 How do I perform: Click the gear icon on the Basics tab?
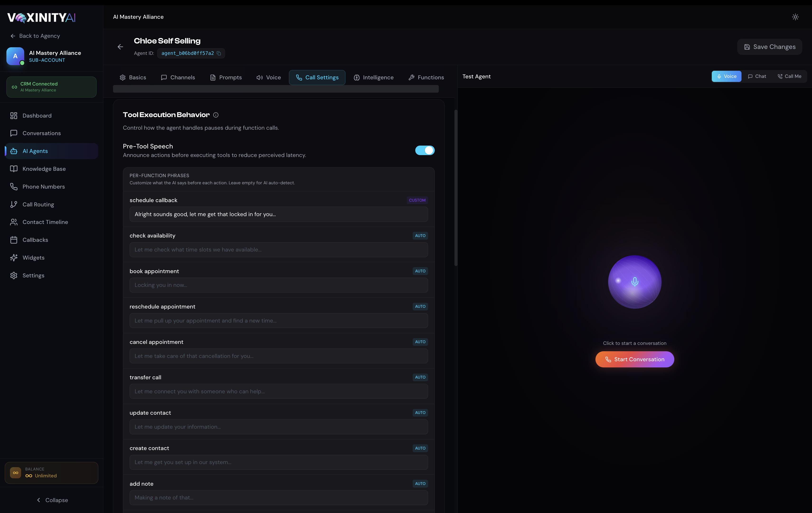pyautogui.click(x=123, y=78)
